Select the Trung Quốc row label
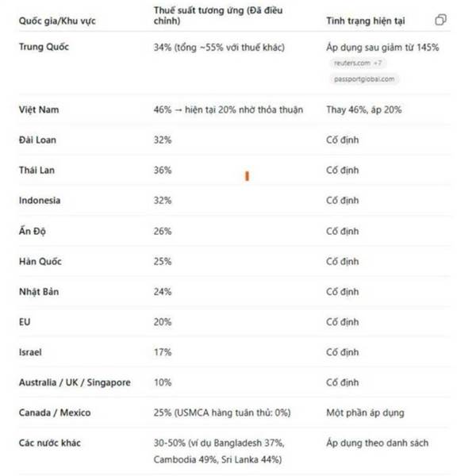476x476 pixels. 44,47
